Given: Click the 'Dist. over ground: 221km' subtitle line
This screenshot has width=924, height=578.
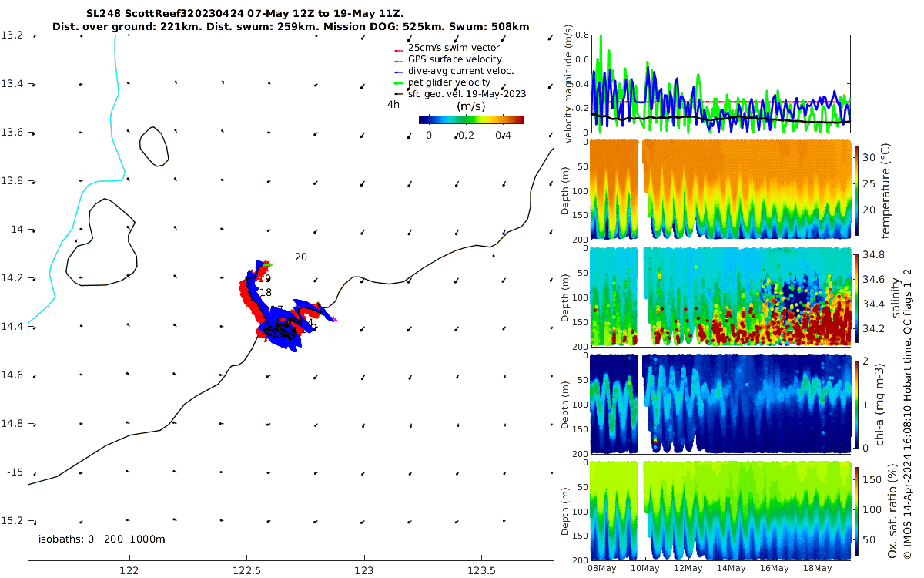Looking at the screenshot, I should click(291, 27).
